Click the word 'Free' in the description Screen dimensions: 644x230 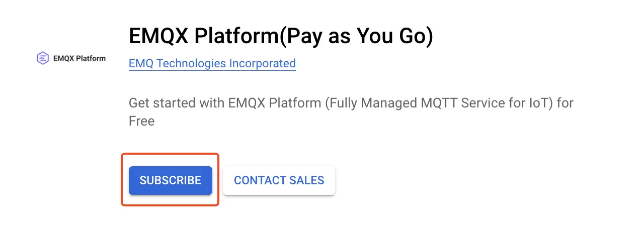point(141,121)
